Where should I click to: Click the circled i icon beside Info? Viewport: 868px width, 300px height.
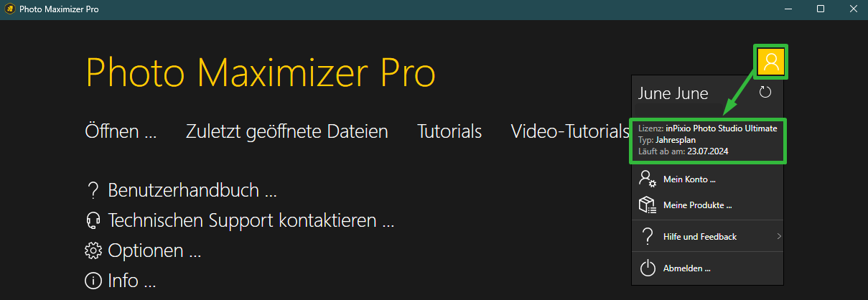tap(92, 281)
